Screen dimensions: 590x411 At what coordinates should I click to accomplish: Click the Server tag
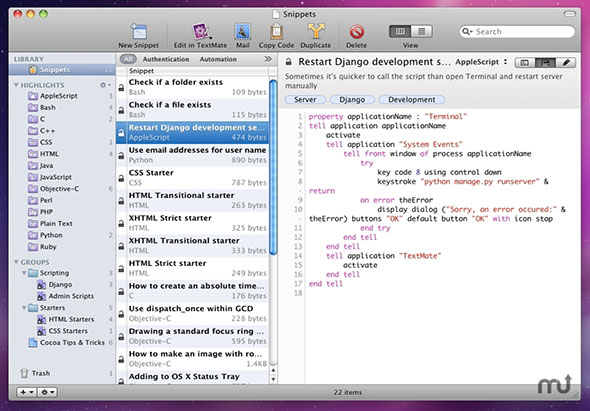(x=305, y=100)
